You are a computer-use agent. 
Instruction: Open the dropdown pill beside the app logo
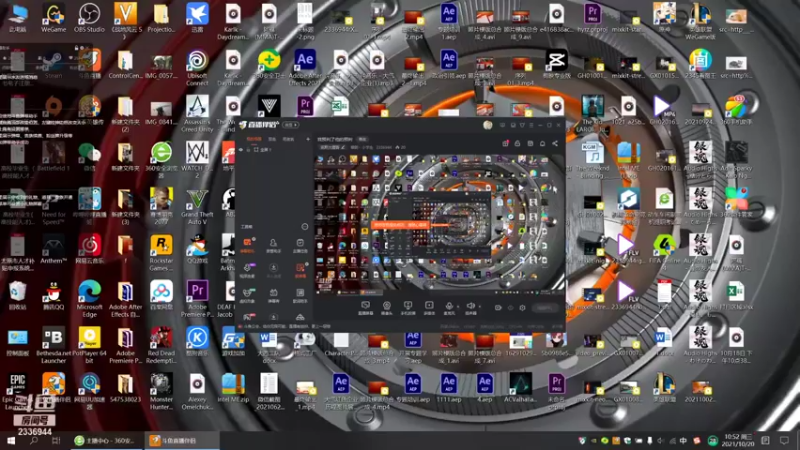[291, 124]
